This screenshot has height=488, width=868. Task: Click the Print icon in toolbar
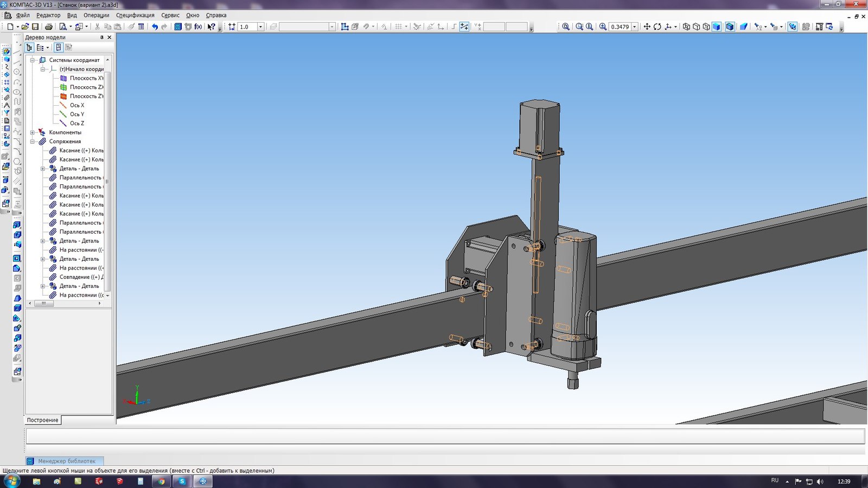49,27
